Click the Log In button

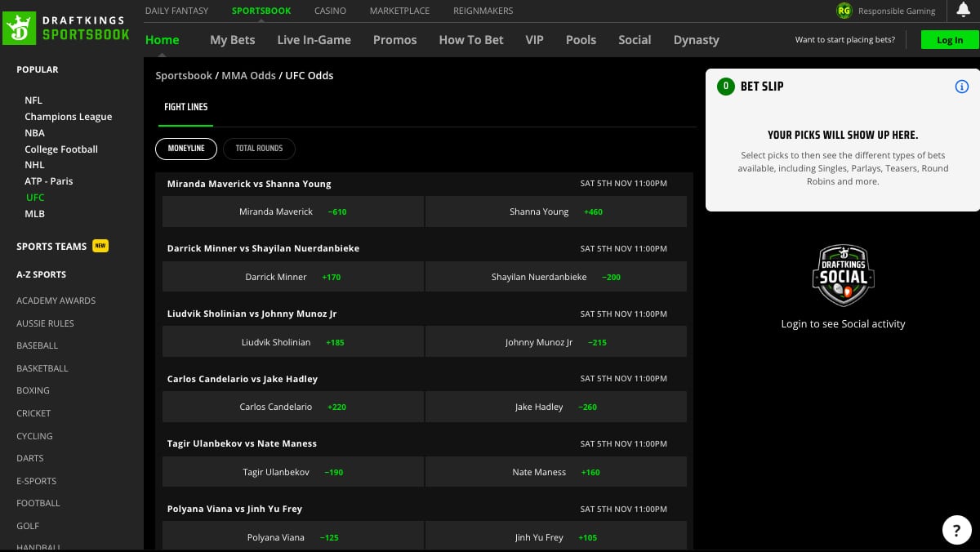[950, 40]
